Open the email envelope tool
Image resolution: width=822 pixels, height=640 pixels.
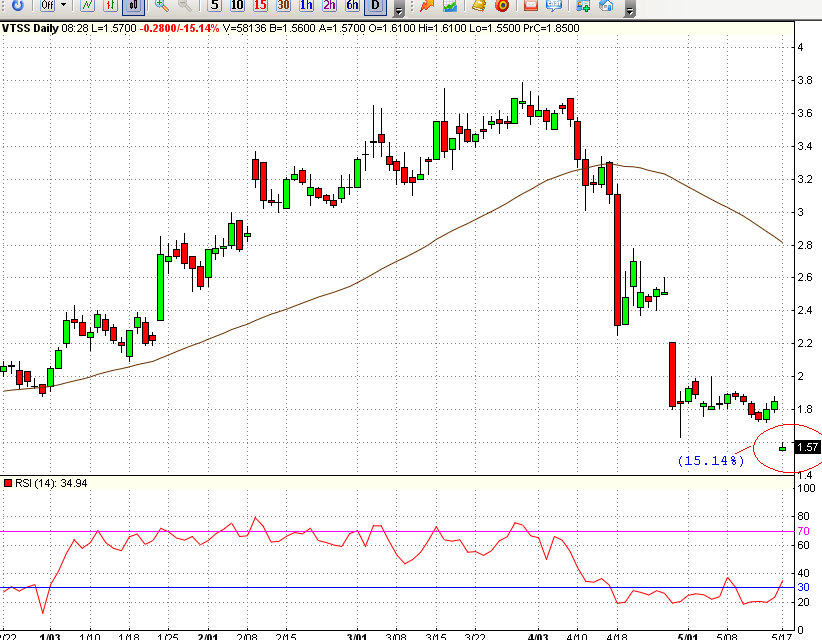(x=532, y=7)
